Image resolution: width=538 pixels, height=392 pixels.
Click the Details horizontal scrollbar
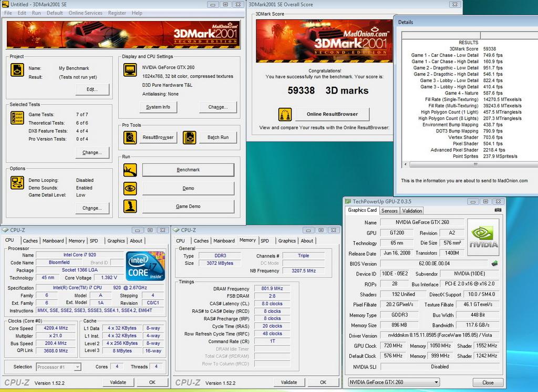point(473,164)
